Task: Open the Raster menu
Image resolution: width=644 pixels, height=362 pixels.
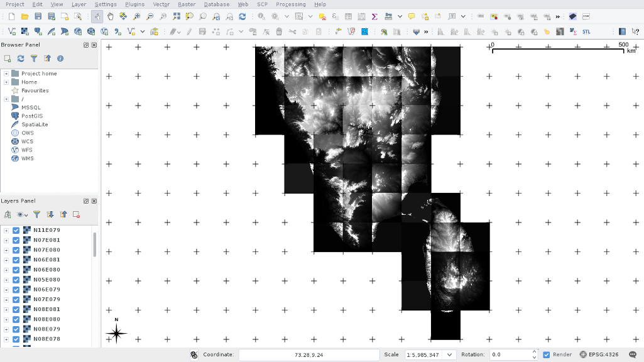Action: pyautogui.click(x=187, y=4)
